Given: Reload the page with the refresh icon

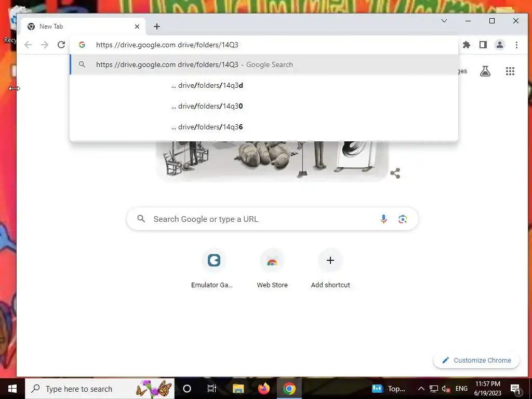Looking at the screenshot, I should pos(61,45).
